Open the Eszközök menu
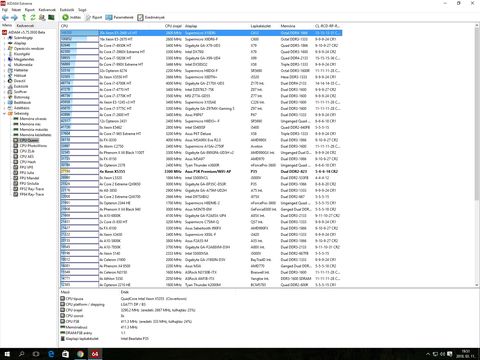Image resolution: width=480 pixels, height=360 pixels. [x=67, y=10]
